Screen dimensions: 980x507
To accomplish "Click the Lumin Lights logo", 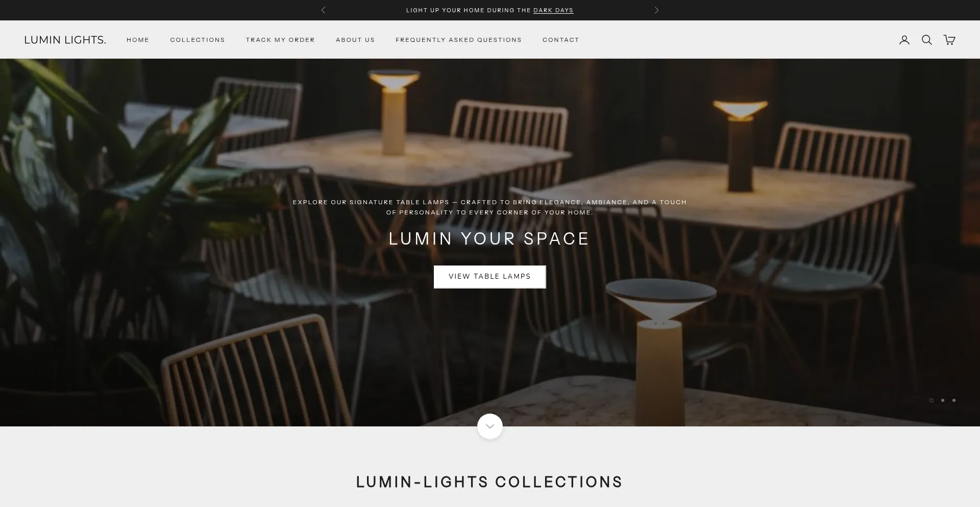I will click(x=65, y=40).
